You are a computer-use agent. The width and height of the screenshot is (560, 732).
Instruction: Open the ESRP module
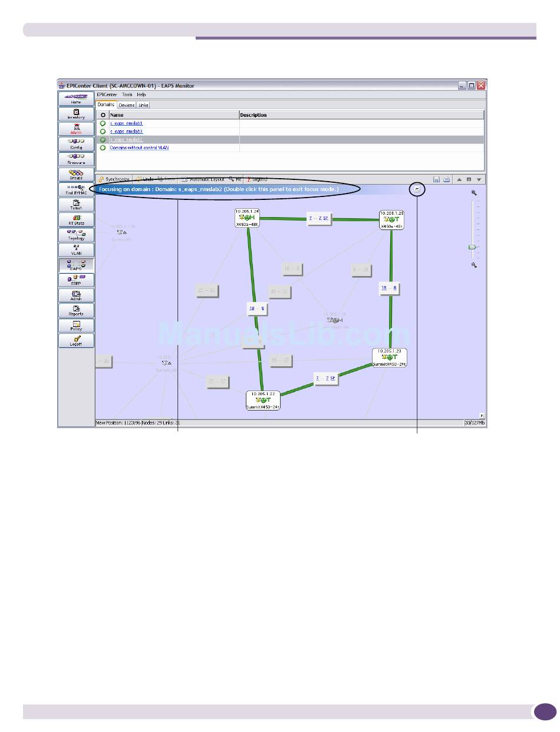coord(76,281)
